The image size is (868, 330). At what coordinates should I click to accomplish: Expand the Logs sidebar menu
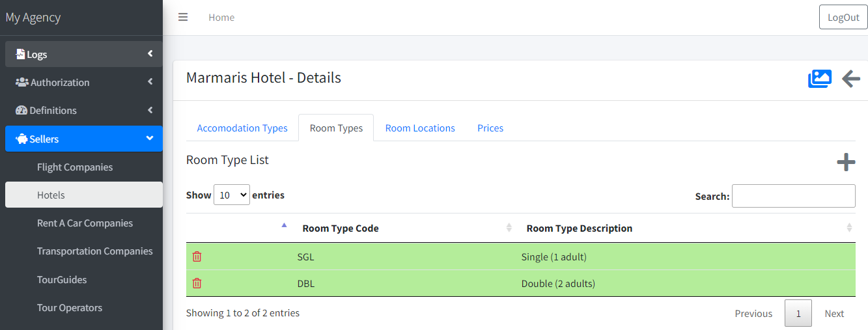[x=83, y=54]
